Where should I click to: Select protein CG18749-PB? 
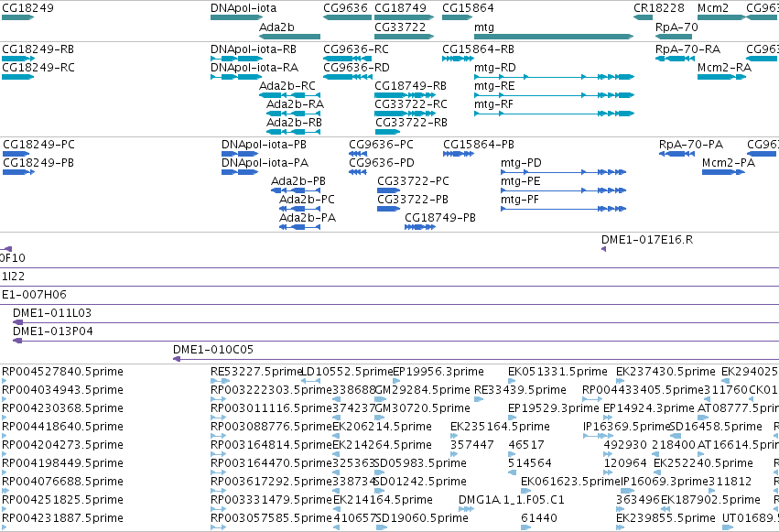pos(440,218)
